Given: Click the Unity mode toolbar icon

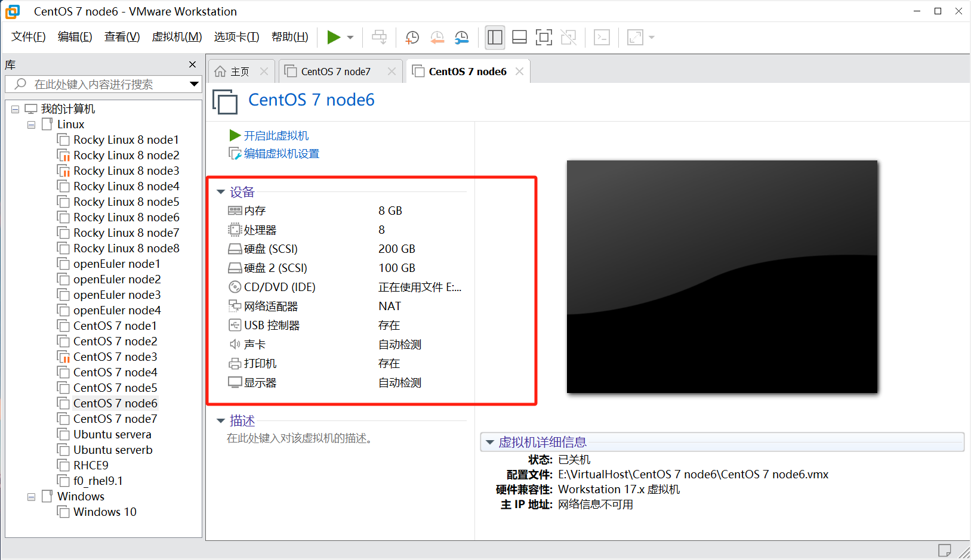Looking at the screenshot, I should tap(569, 38).
